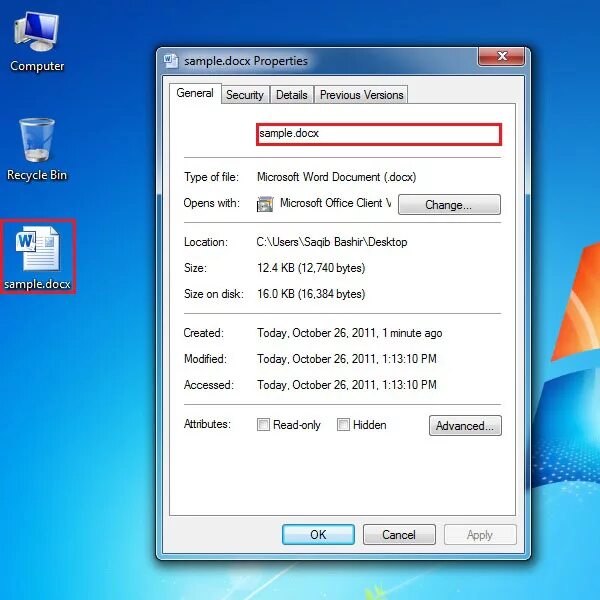This screenshot has height=600, width=600.
Task: Click the location path C:\Users\Saqib Bashir\Desktop
Action: pyautogui.click(x=332, y=242)
